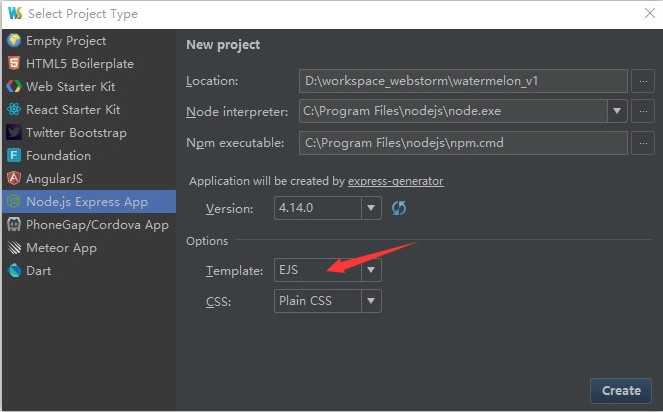Select Node.js Express App entry

[x=89, y=201]
